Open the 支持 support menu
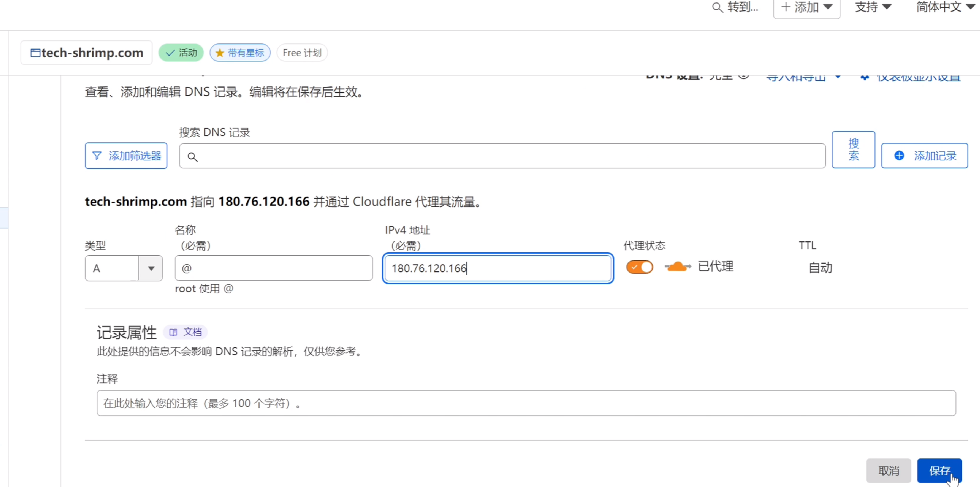The width and height of the screenshot is (980, 487). [872, 7]
